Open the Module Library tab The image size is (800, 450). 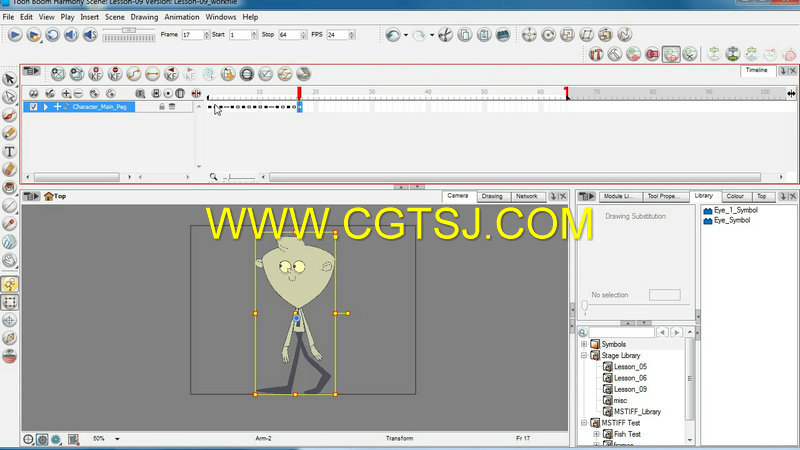pyautogui.click(x=618, y=196)
